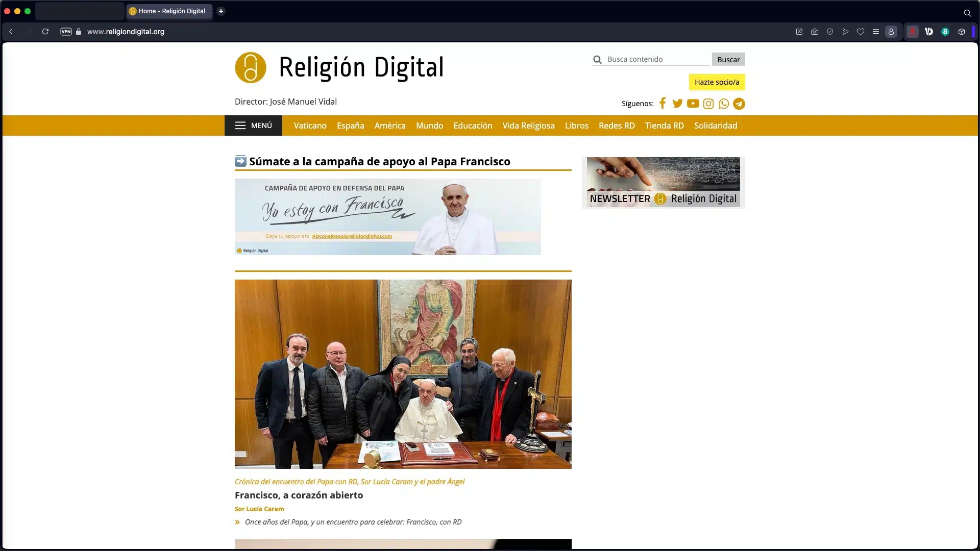This screenshot has height=551, width=980.
Task: Click the Hazte socio/a button
Action: [717, 82]
